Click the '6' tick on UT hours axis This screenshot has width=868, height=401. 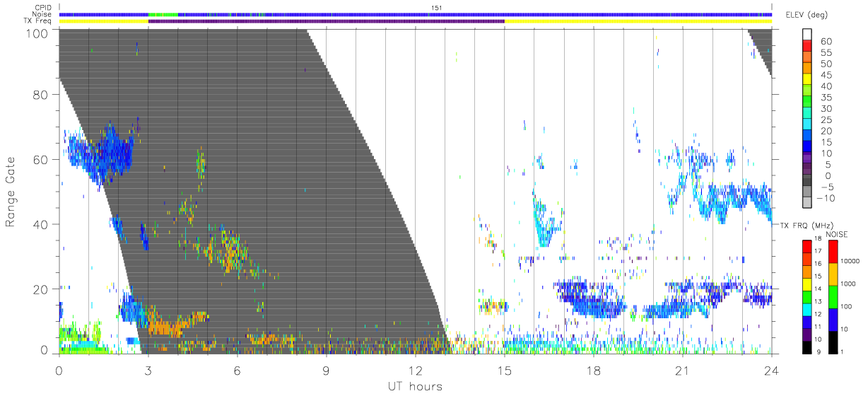click(237, 370)
